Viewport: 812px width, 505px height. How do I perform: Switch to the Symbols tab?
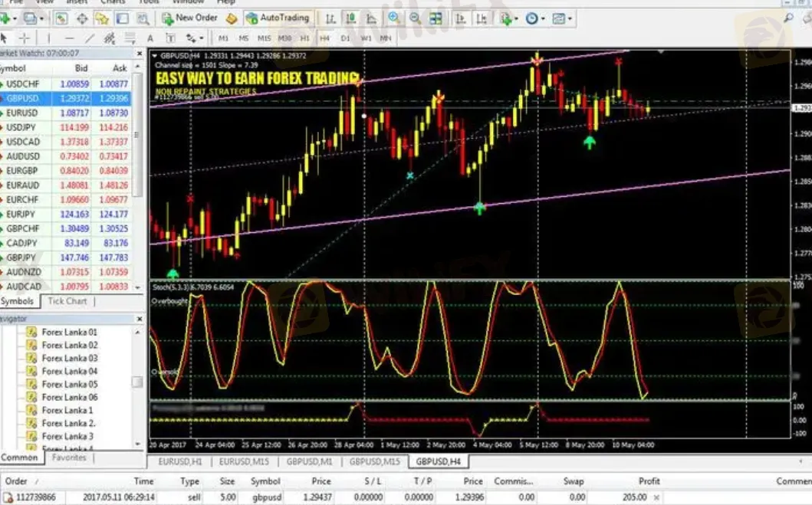point(17,301)
